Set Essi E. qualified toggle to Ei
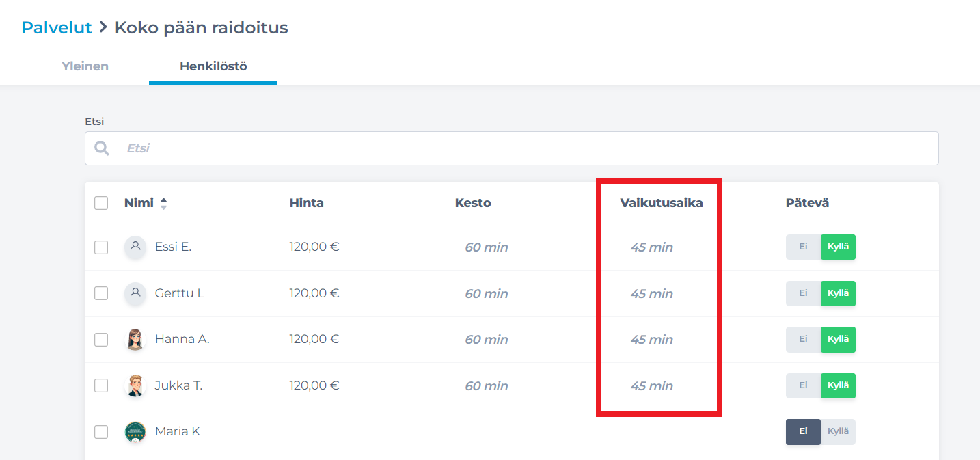 click(x=803, y=247)
